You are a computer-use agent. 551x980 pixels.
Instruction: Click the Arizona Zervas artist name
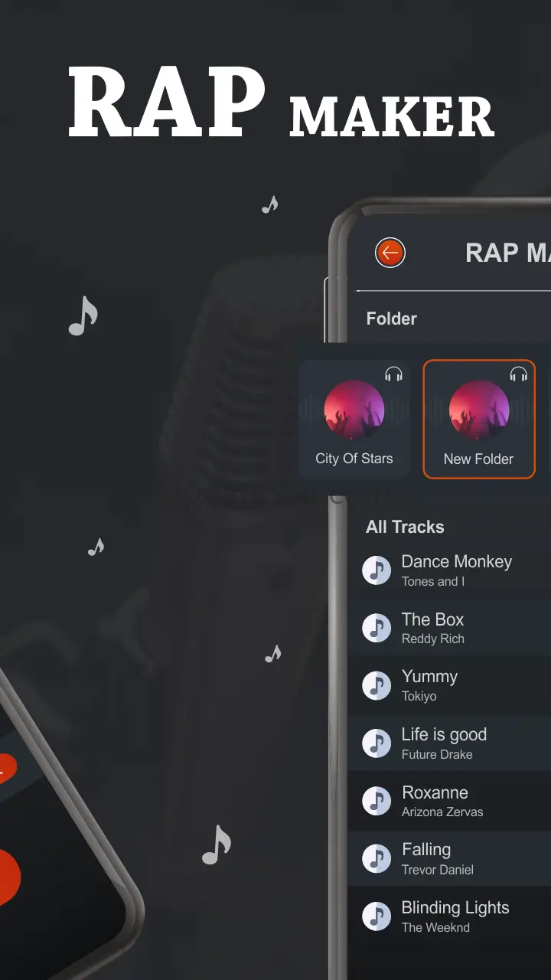coord(442,812)
